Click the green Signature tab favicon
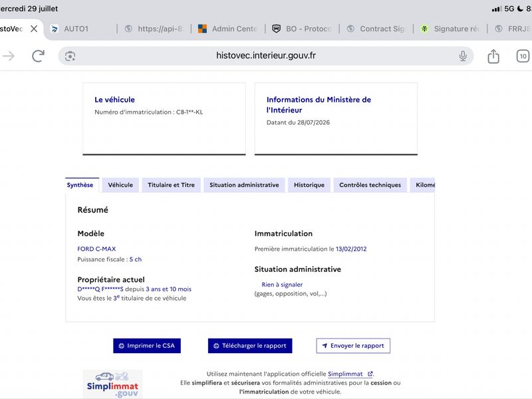 [x=424, y=29]
